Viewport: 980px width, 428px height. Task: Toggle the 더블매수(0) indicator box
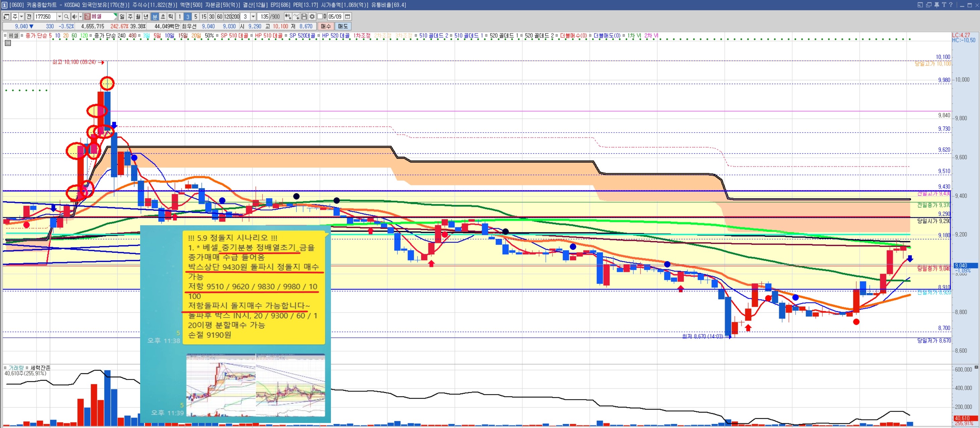pos(557,36)
